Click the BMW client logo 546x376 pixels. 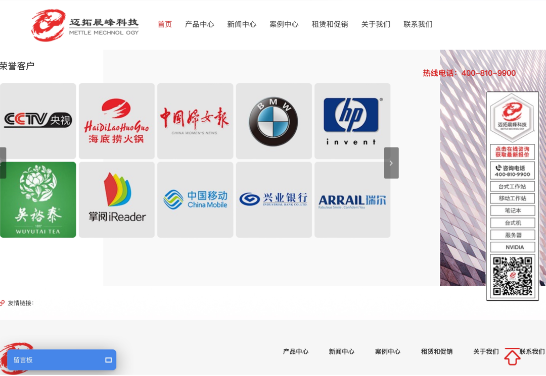[274, 121]
